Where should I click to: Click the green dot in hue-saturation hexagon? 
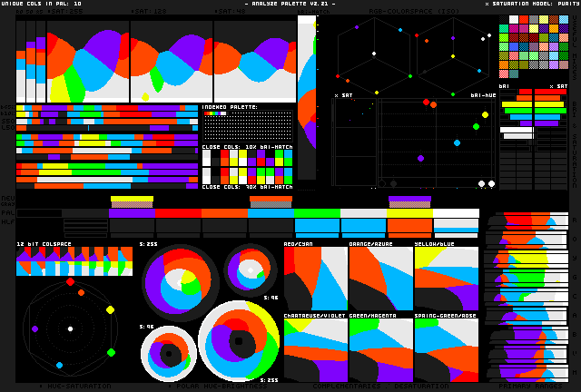[x=111, y=352]
